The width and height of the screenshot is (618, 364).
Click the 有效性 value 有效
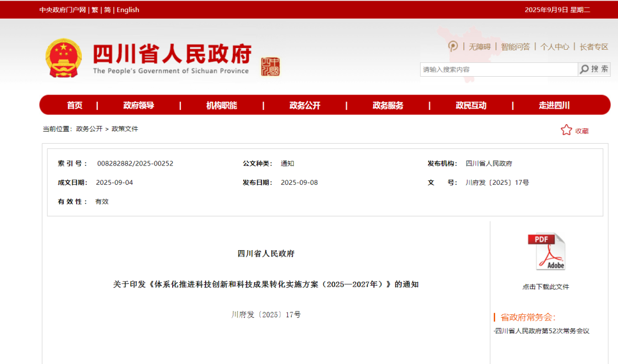pos(102,201)
